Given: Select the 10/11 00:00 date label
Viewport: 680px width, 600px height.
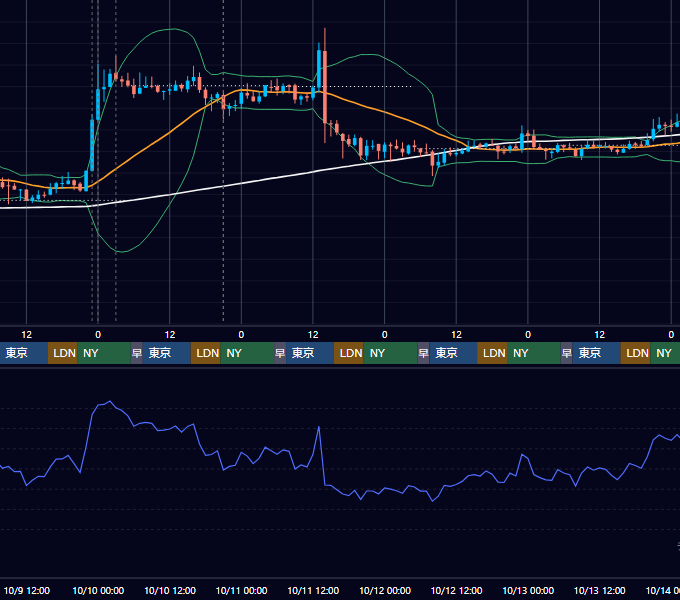Looking at the screenshot, I should (242, 590).
